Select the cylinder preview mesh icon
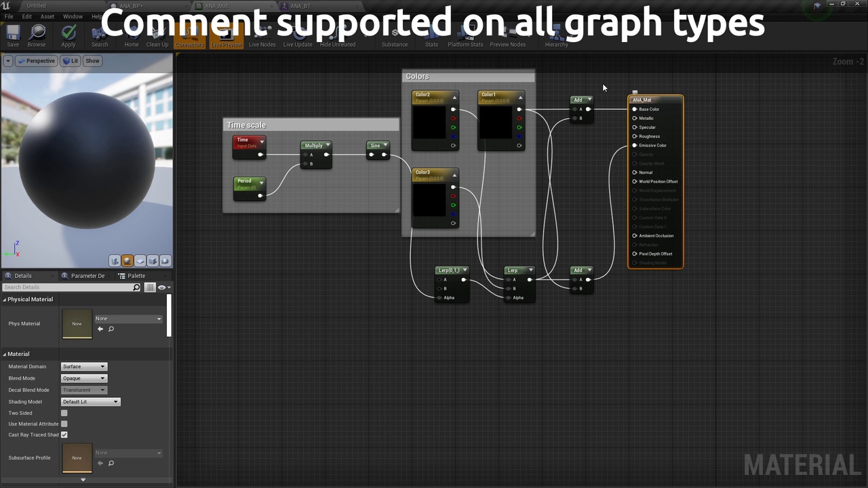Image resolution: width=868 pixels, height=488 pixels. 115,261
